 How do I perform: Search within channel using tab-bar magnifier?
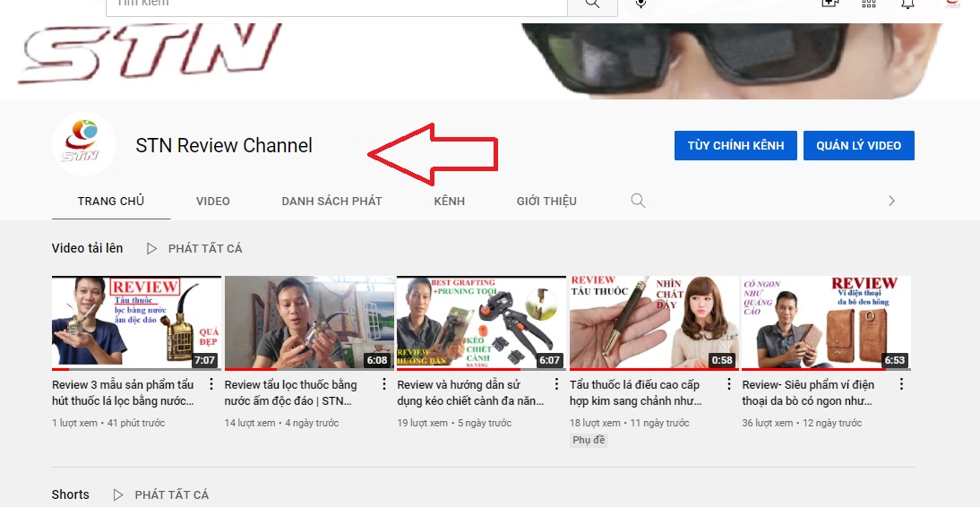(x=638, y=201)
